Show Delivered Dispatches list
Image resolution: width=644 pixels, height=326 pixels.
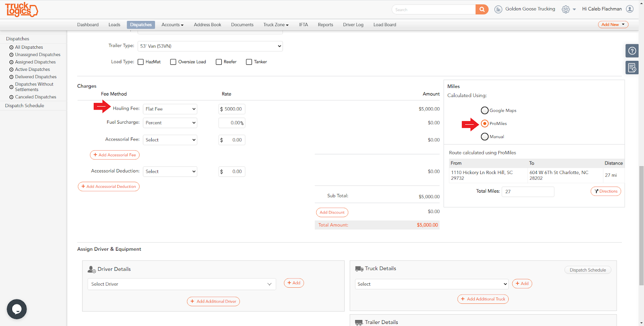coord(36,77)
